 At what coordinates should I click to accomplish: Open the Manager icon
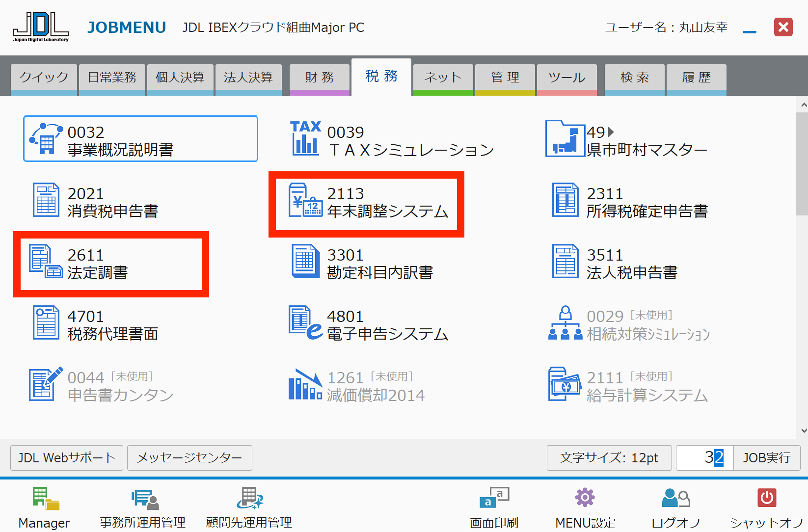46,498
